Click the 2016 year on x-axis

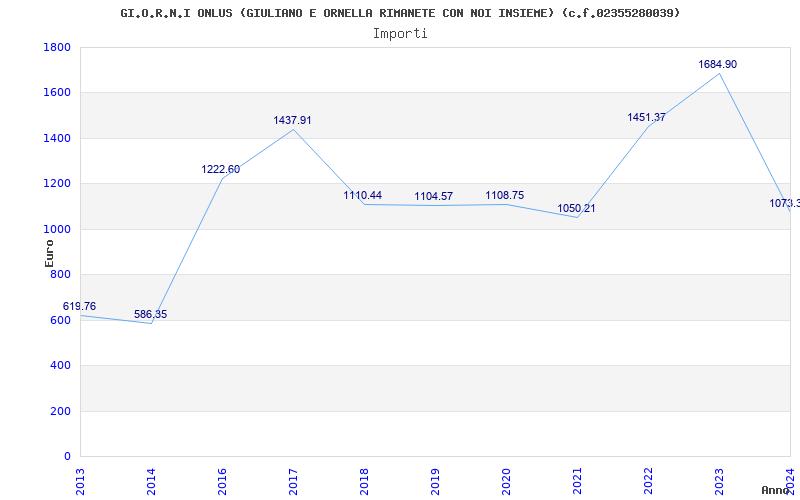tap(222, 479)
